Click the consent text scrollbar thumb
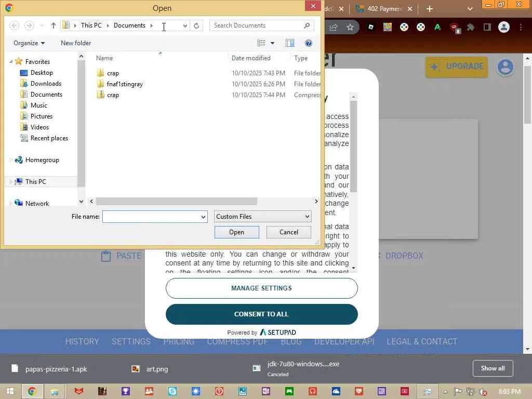Image resolution: width=532 pixels, height=399 pixels. coord(353,146)
